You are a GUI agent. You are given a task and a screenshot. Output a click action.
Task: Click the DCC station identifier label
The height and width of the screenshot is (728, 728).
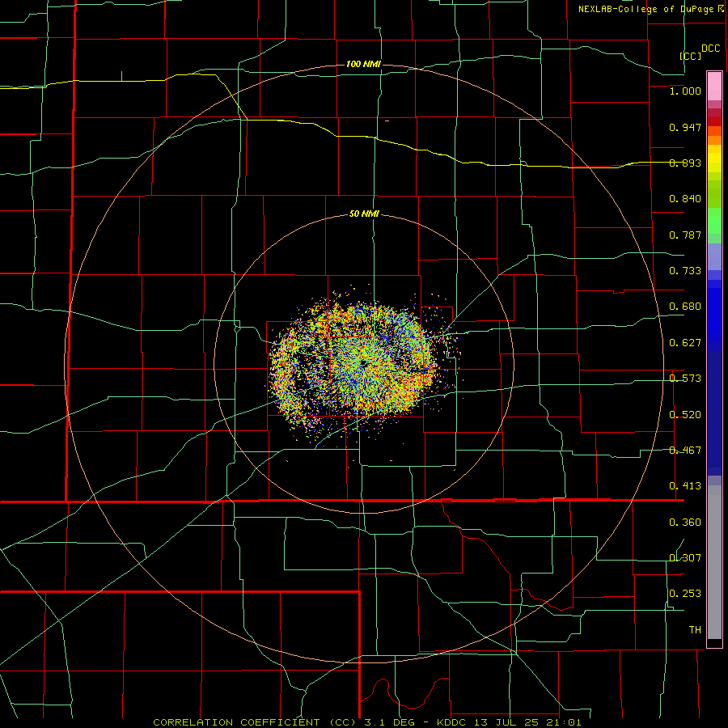point(710,49)
